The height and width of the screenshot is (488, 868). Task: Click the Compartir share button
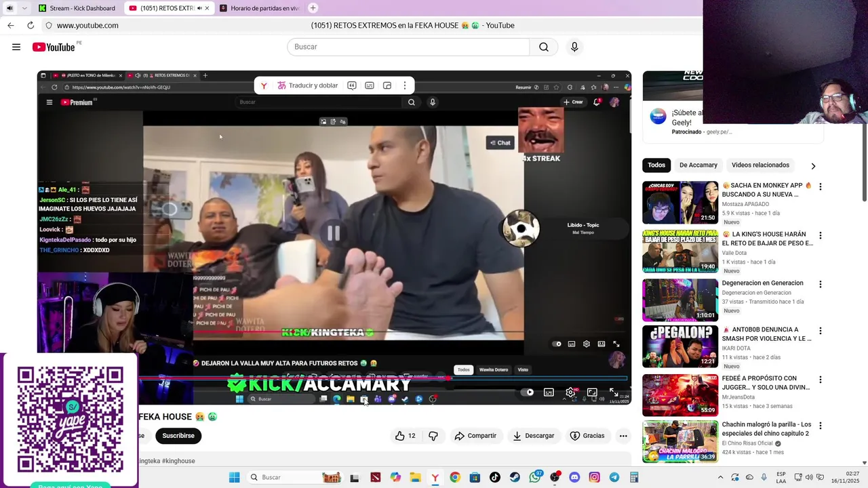click(x=475, y=436)
